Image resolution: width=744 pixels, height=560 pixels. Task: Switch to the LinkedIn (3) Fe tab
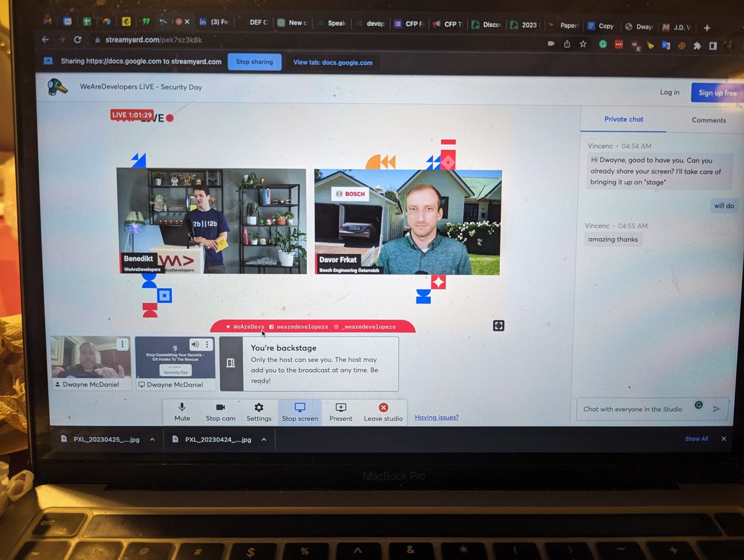214,22
